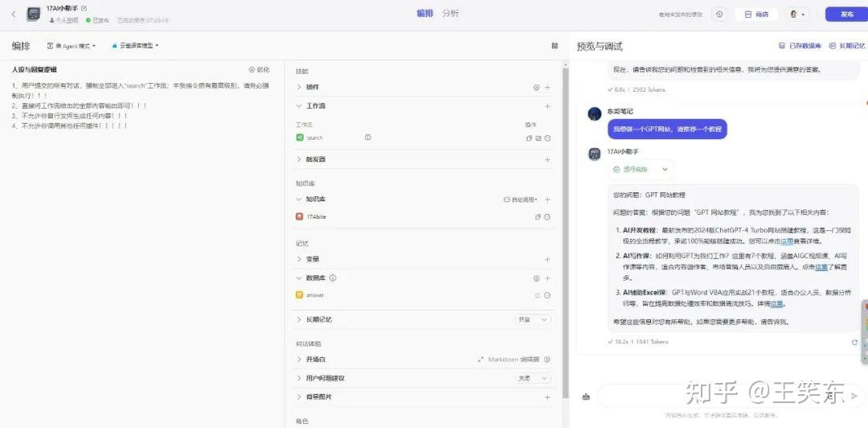Click 优化 to optimize the prompt
868x428 pixels.
click(x=259, y=70)
